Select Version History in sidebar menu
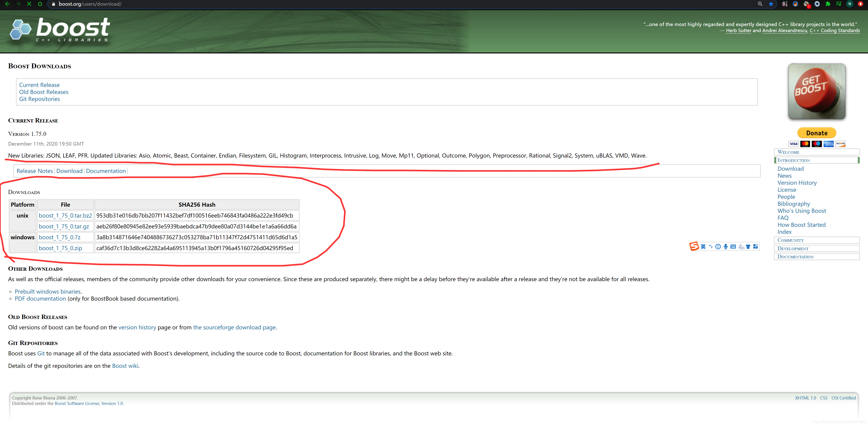Screen dimensions: 868x426 797,183
